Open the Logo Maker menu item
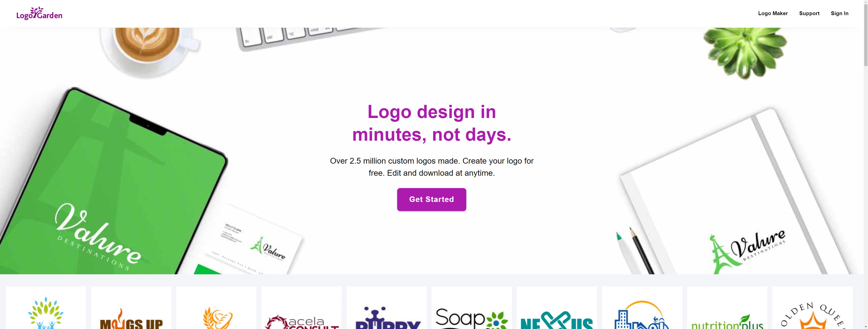This screenshot has width=868, height=329. 773,13
